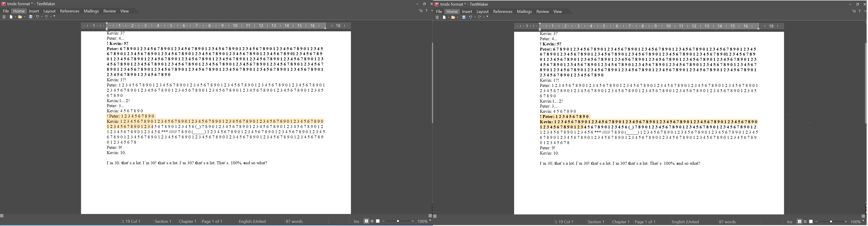Click the New document icon in the left window
Viewport: 868px width, 226px height.
coord(11,17)
